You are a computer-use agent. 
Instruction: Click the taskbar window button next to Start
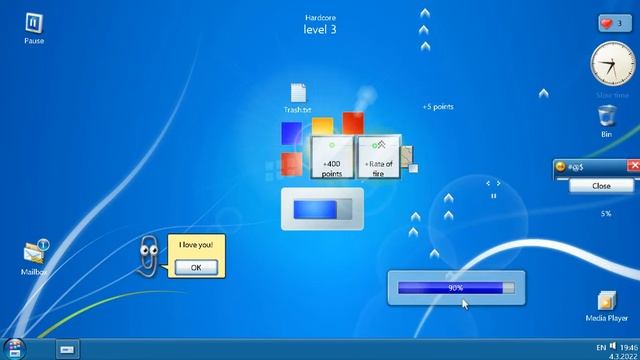[67, 349]
